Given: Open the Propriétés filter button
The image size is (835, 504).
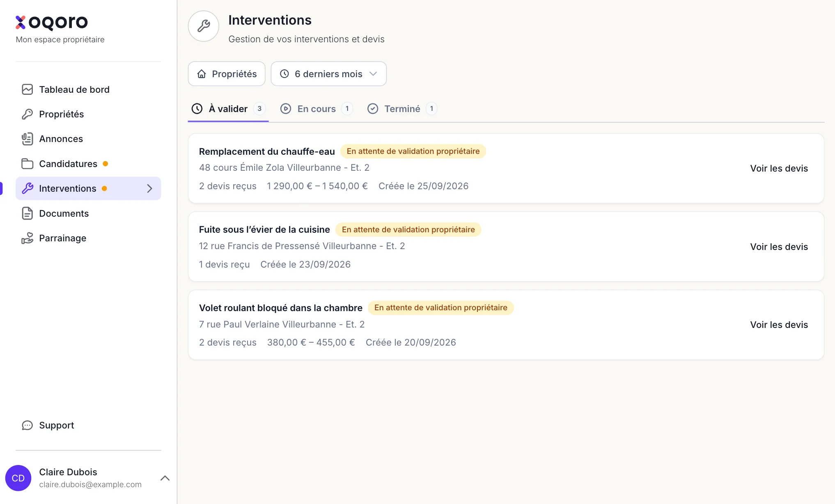Looking at the screenshot, I should click(x=227, y=74).
